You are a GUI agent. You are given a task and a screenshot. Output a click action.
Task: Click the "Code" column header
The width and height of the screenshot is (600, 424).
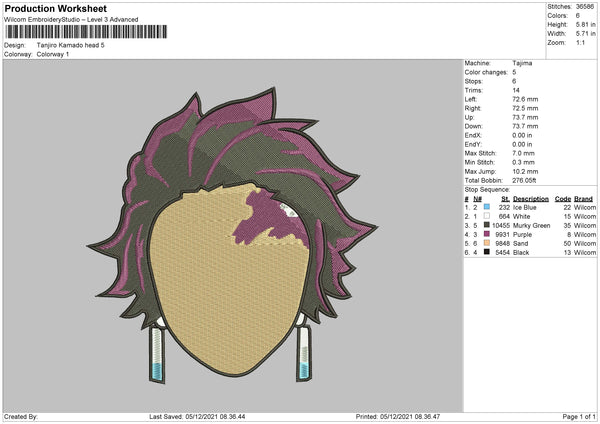pyautogui.click(x=562, y=199)
